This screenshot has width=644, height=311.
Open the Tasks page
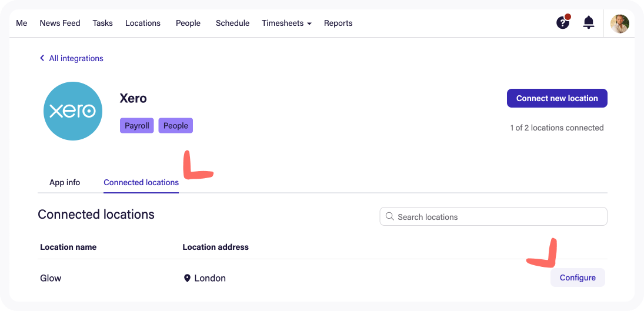pyautogui.click(x=103, y=23)
